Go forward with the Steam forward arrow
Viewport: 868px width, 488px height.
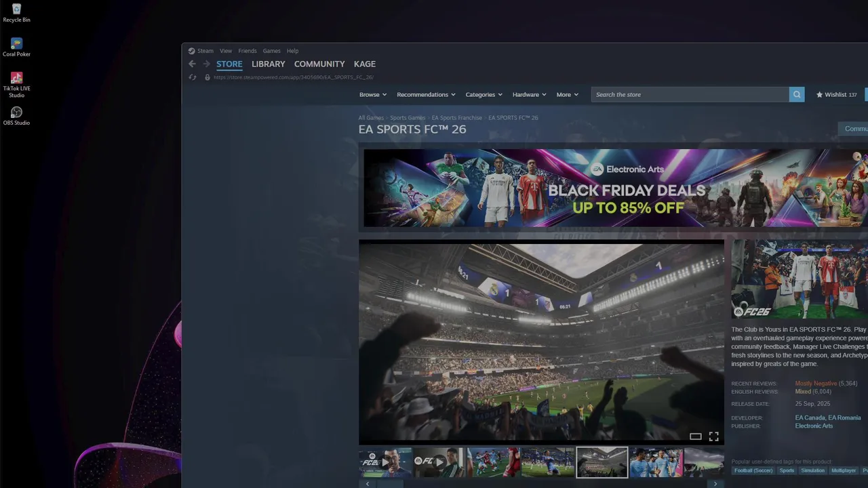(x=207, y=64)
